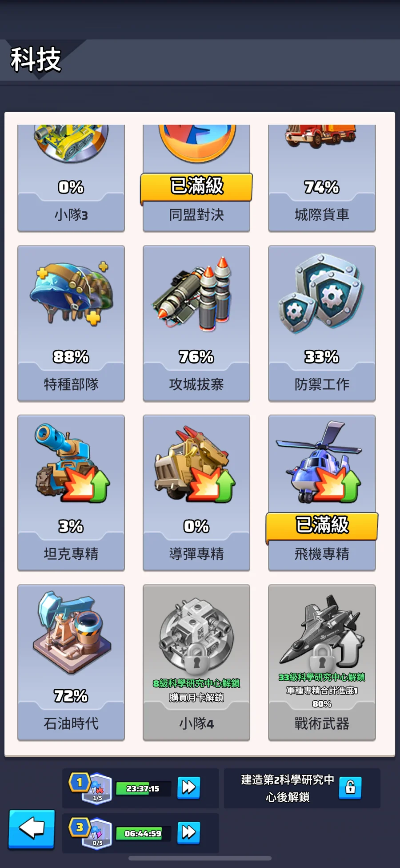Tap the unlock padlock for second research center
Viewport: 400px width, 868px height.
350,788
